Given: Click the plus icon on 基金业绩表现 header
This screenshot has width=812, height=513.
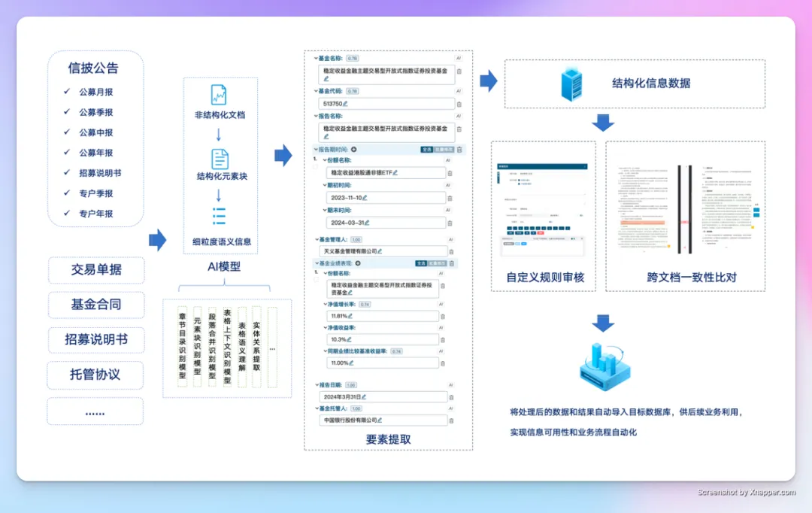Looking at the screenshot, I should (x=359, y=262).
